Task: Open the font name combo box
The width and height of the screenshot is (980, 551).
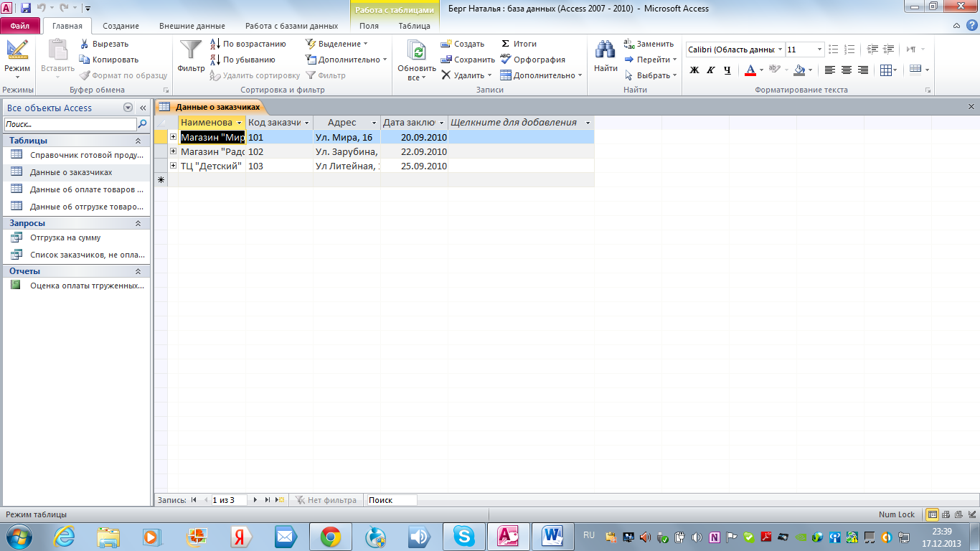Action: click(735, 50)
